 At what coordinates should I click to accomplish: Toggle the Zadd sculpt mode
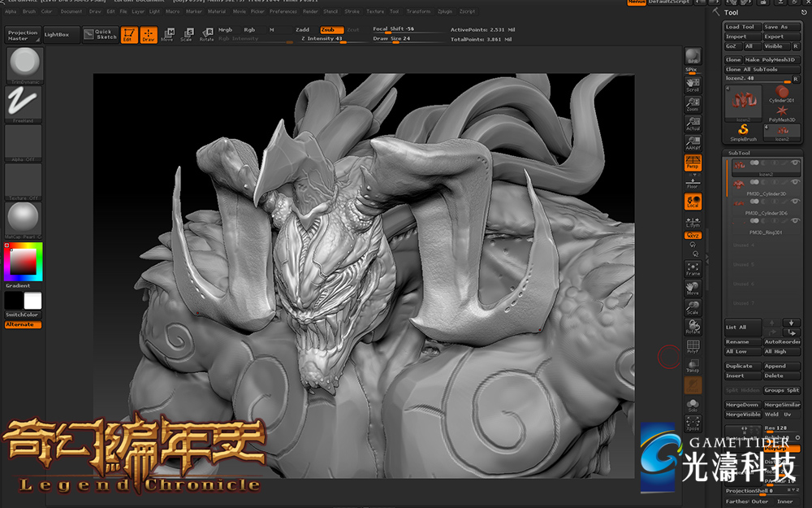[302, 29]
